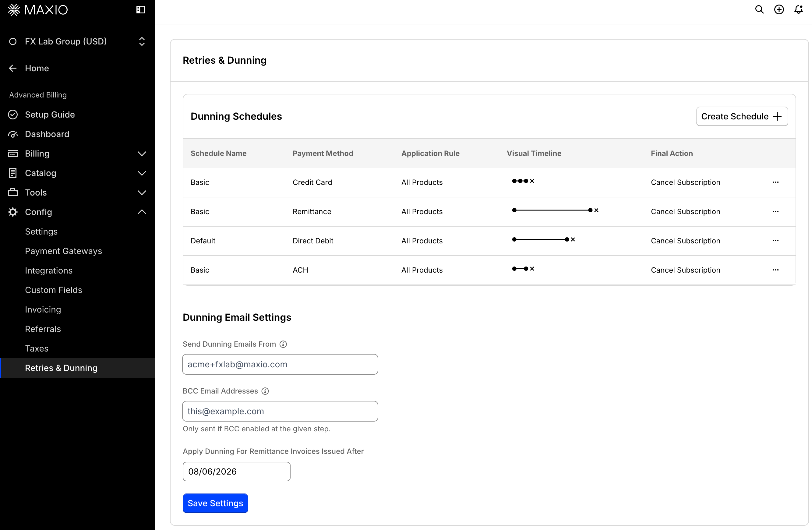Click the Credit Card cell
Viewport: 812px width, 530px height.
[x=312, y=182]
